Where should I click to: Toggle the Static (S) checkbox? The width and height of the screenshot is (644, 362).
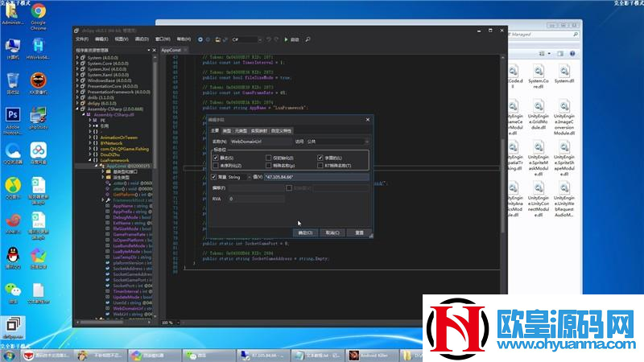[x=216, y=158]
